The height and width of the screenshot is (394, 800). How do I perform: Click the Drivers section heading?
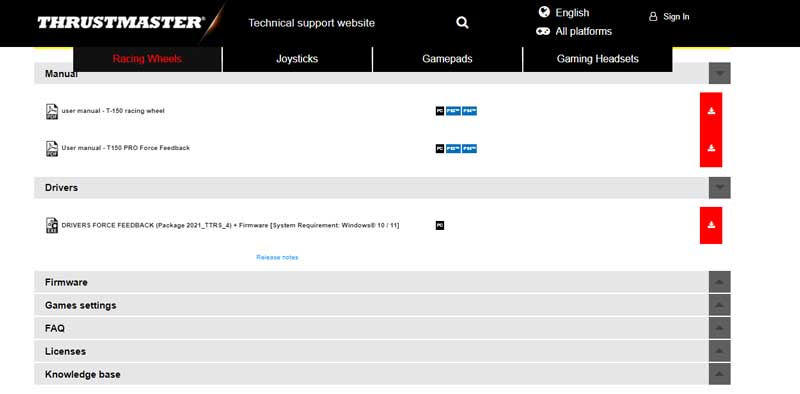pyautogui.click(x=61, y=188)
